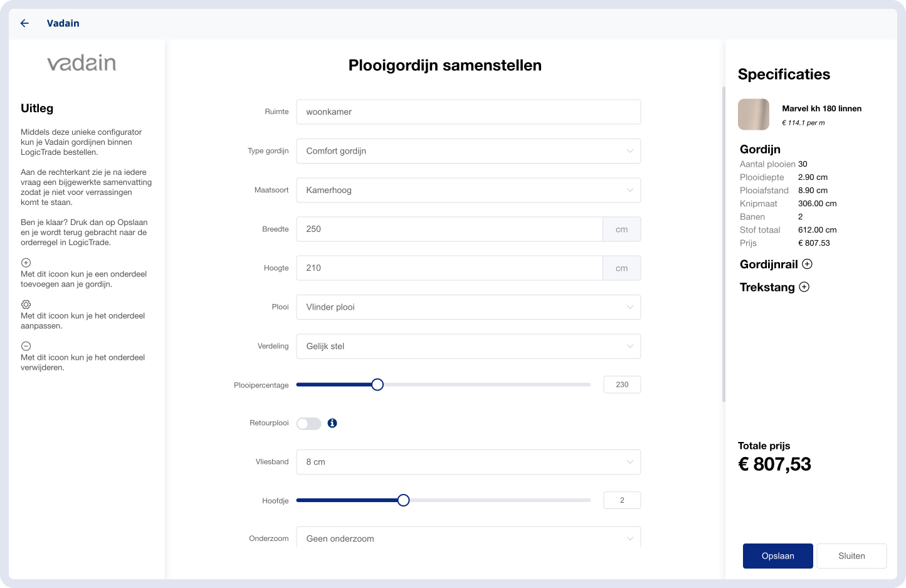Click the minus circle icon in Uitleg
Image resolution: width=906 pixels, height=588 pixels.
pos(26,346)
